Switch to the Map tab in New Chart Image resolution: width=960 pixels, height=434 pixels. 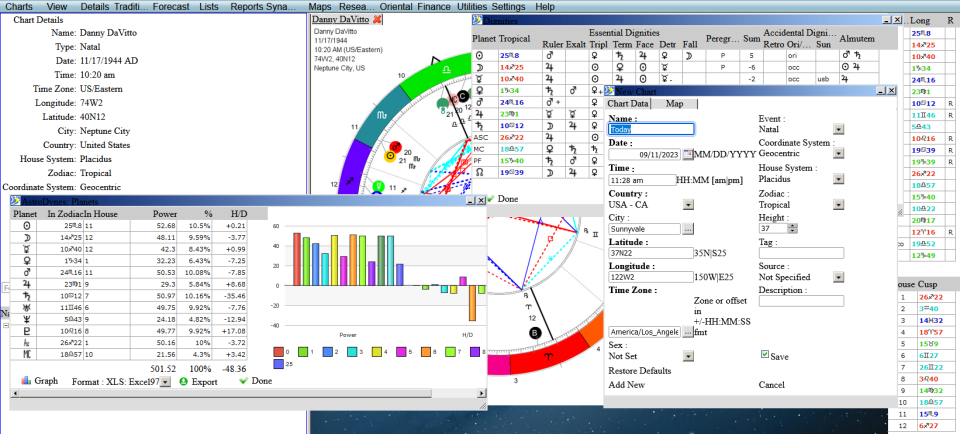click(x=674, y=104)
